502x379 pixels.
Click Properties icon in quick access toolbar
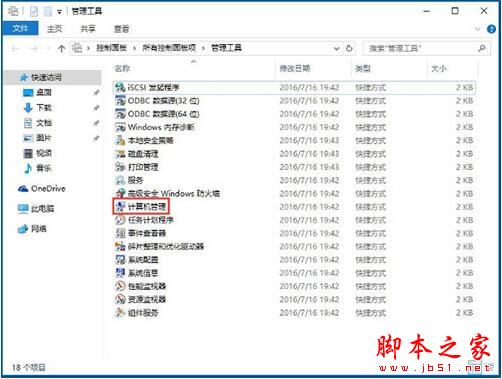point(34,11)
